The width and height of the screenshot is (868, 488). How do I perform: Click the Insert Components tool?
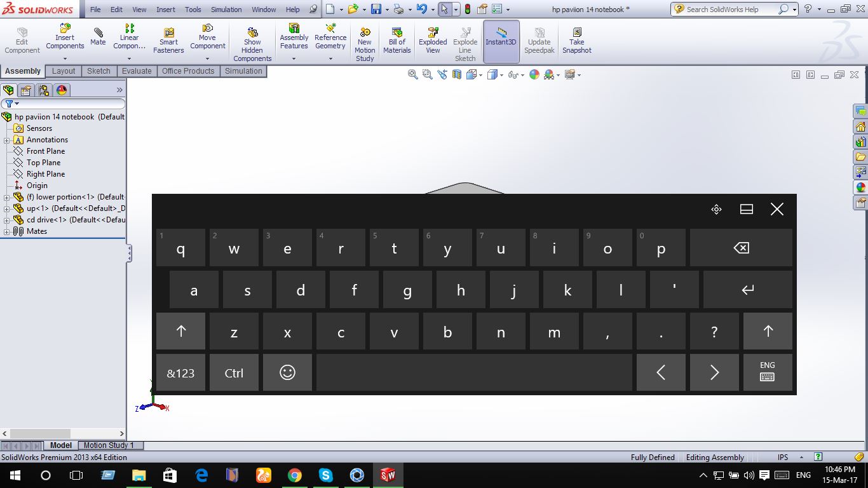click(x=65, y=37)
